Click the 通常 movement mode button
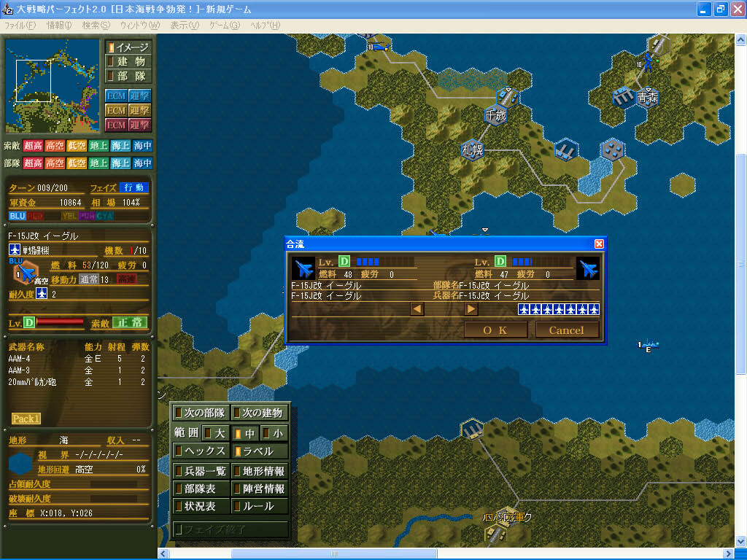Screen dimensions: 747x560 coord(88,279)
